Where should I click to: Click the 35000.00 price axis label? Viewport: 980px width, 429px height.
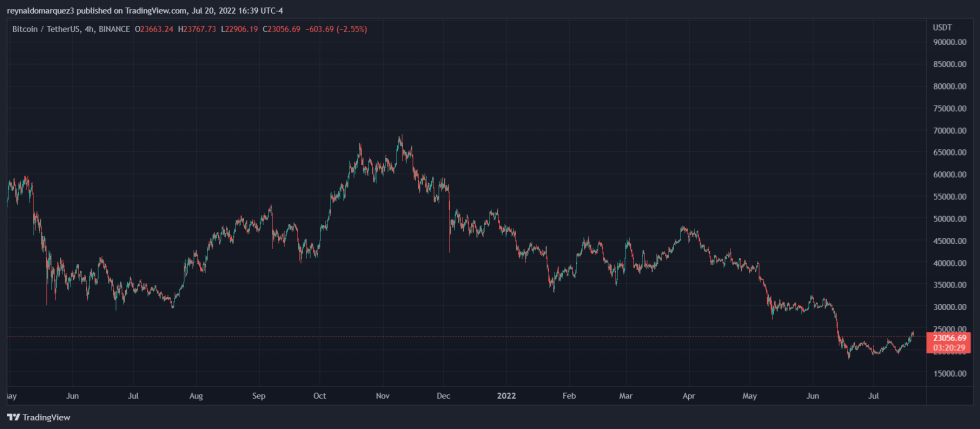click(950, 285)
